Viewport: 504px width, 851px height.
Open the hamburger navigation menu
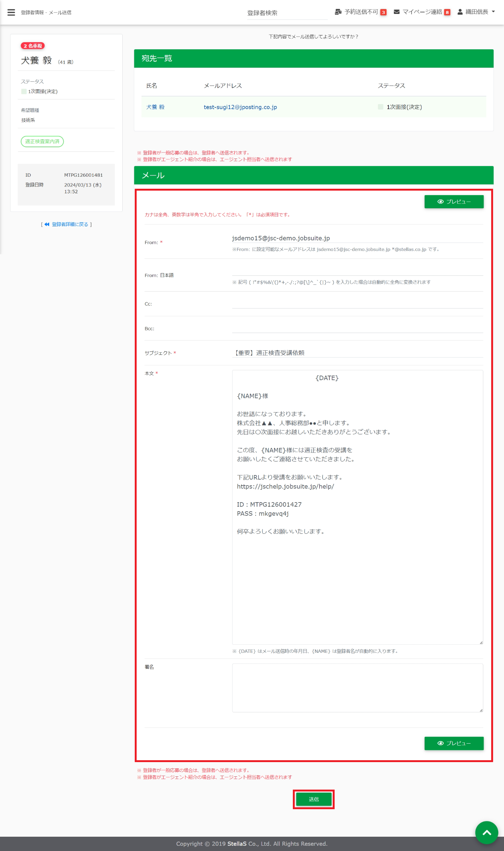tap(11, 12)
